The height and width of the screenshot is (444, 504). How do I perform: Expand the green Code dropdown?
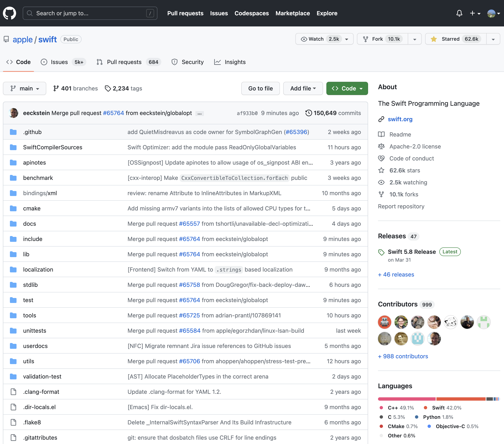point(347,88)
